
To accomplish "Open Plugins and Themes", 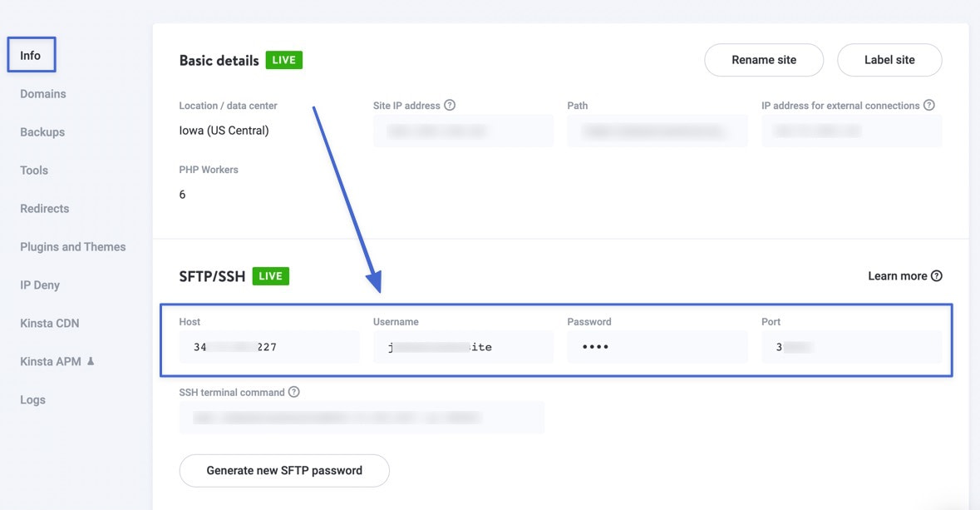I will [72, 246].
